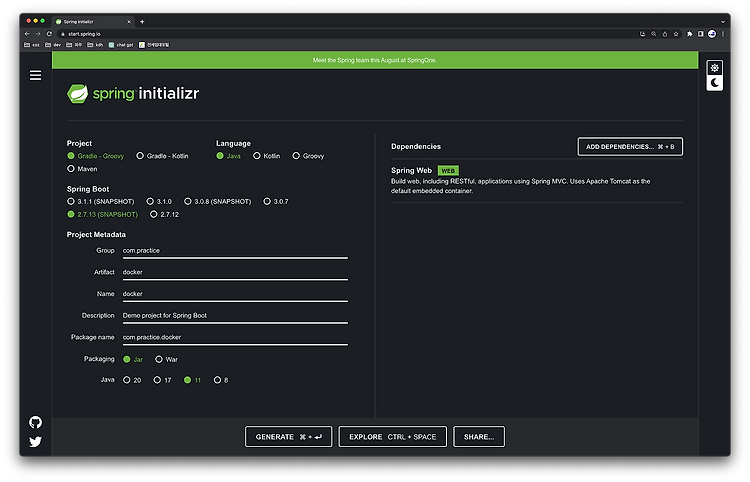Open the 'coz' bookmarks folder
This screenshot has width=750, height=482.
coord(32,45)
